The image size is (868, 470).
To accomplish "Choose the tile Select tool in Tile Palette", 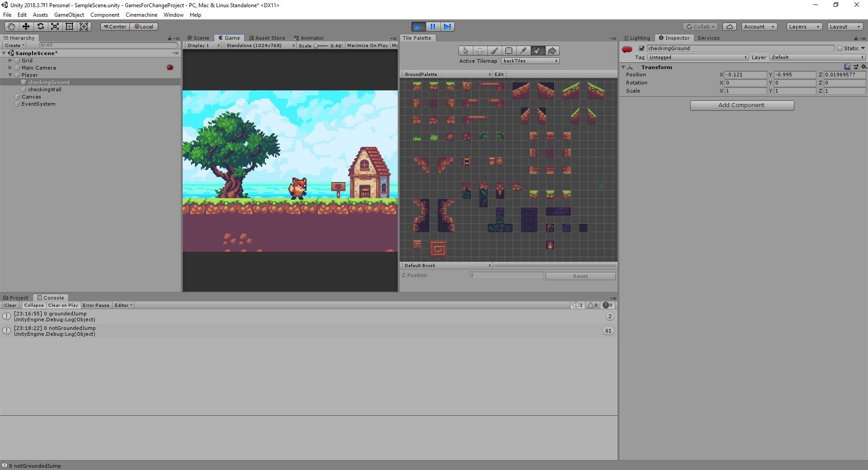I will coord(466,51).
